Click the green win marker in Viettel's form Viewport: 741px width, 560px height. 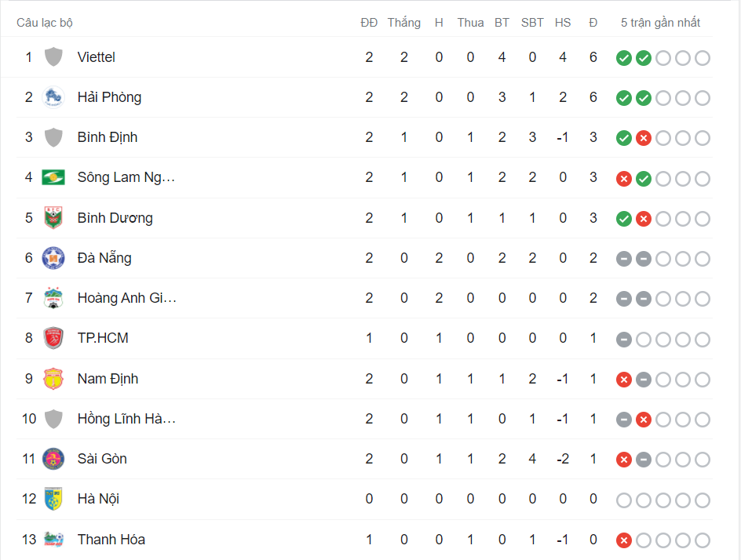pos(623,57)
